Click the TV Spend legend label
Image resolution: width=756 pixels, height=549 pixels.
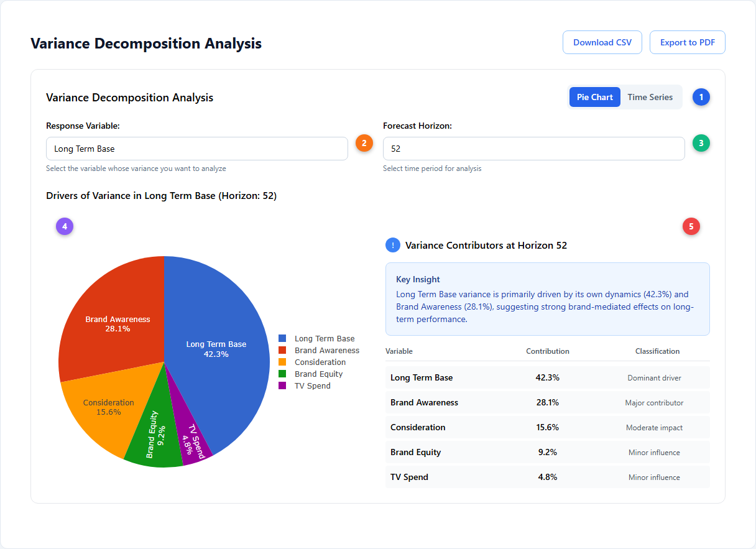(x=313, y=386)
